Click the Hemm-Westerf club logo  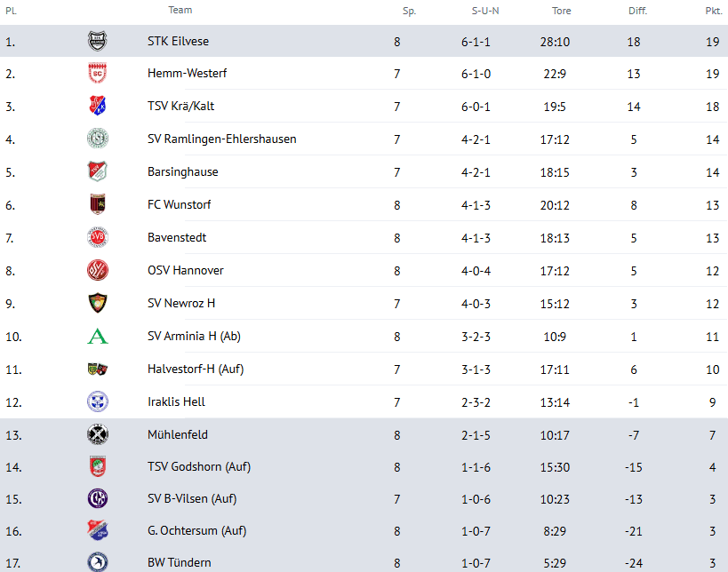97,74
